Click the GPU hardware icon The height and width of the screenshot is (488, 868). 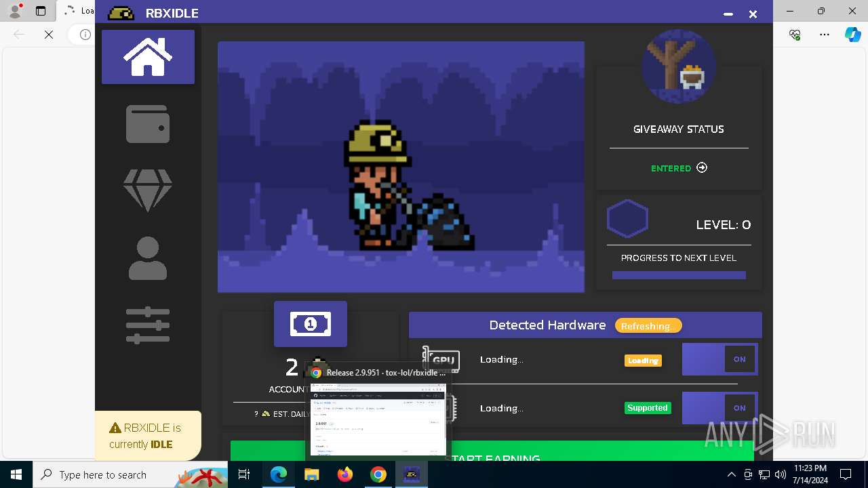[441, 359]
